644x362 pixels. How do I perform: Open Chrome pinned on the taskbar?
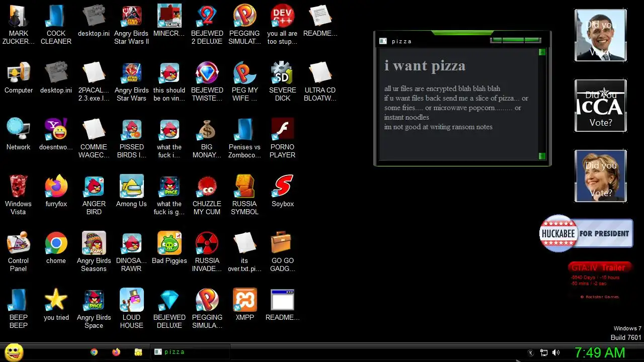click(94, 352)
